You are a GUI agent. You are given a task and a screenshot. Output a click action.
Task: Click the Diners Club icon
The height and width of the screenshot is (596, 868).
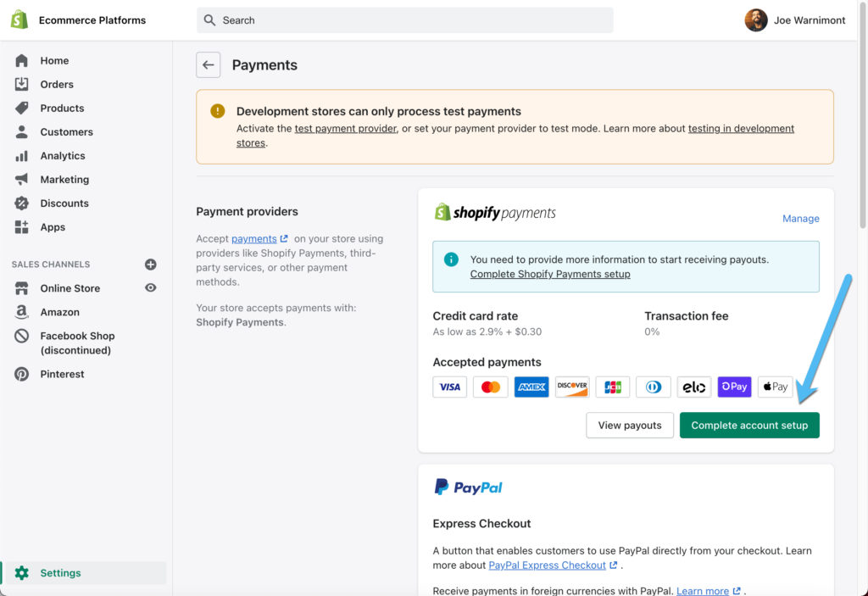coord(654,387)
